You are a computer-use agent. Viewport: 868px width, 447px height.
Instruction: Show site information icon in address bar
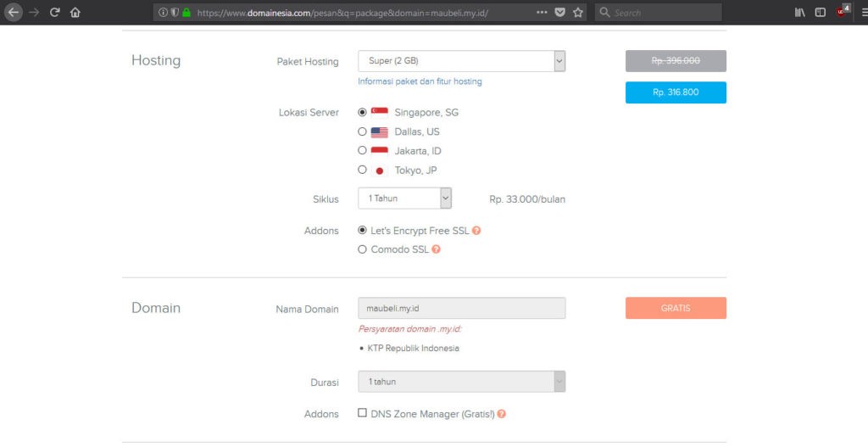coord(163,12)
